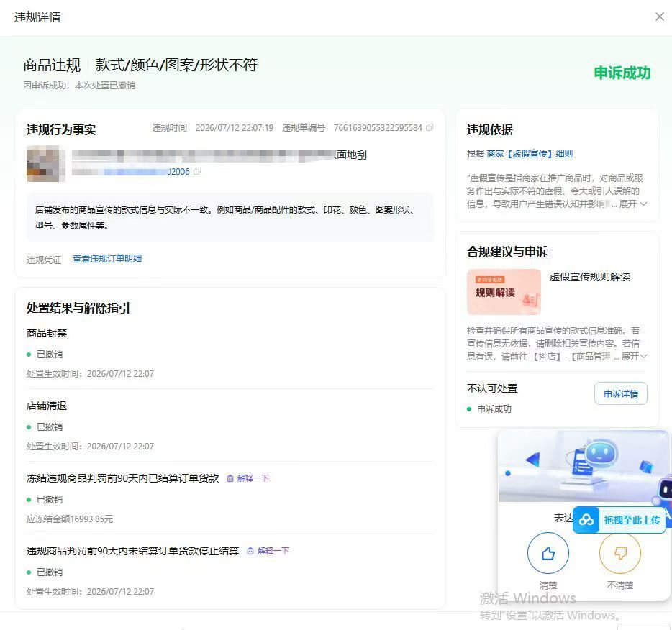Copy the product ID ending in 2006
This screenshot has height=630, width=672.
196,172
